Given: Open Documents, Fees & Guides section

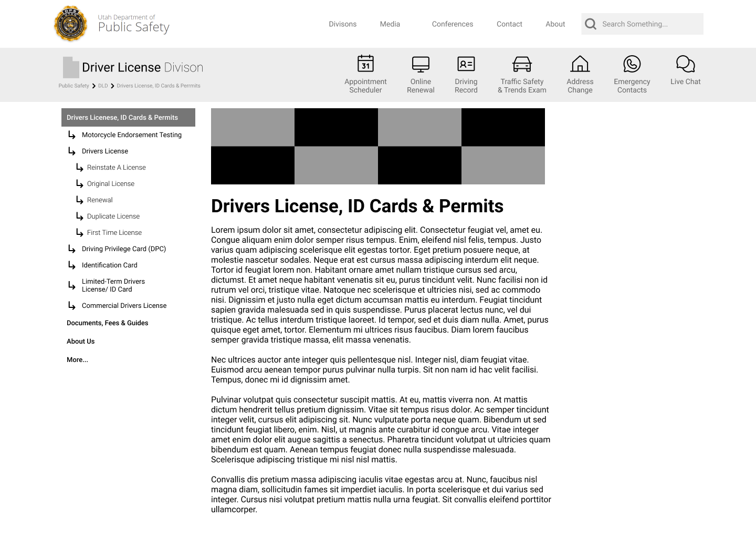Looking at the screenshot, I should coord(107,323).
